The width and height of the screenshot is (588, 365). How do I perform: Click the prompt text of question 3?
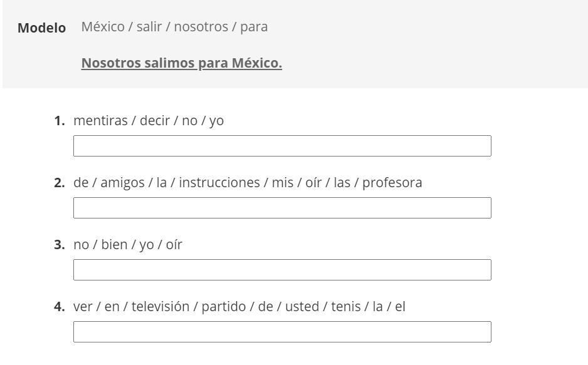pos(128,245)
